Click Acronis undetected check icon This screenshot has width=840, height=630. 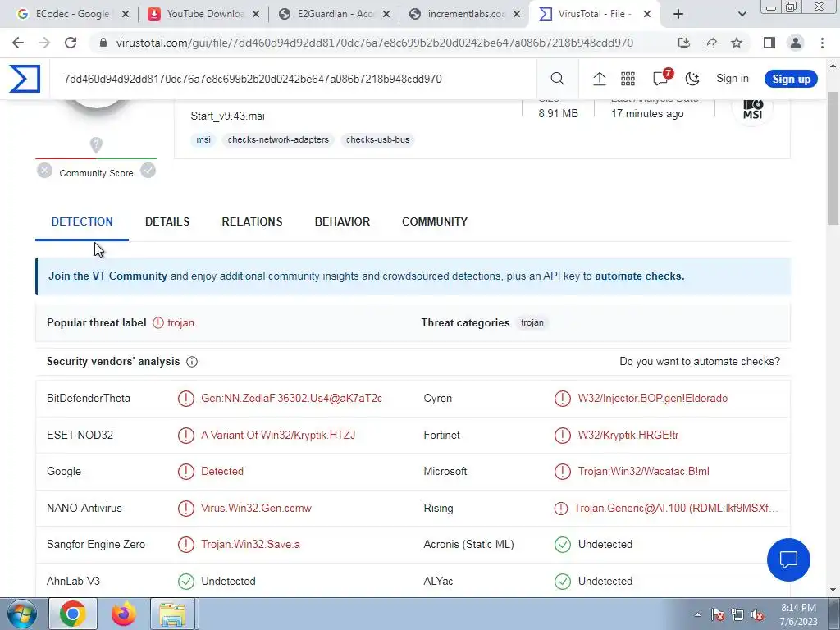[x=563, y=545]
